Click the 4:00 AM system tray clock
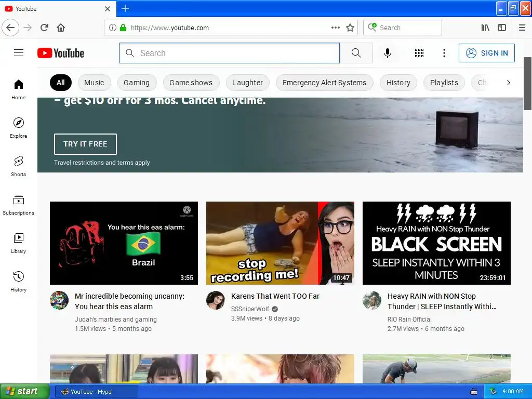Viewport: 532px width, 399px height. coord(513,391)
